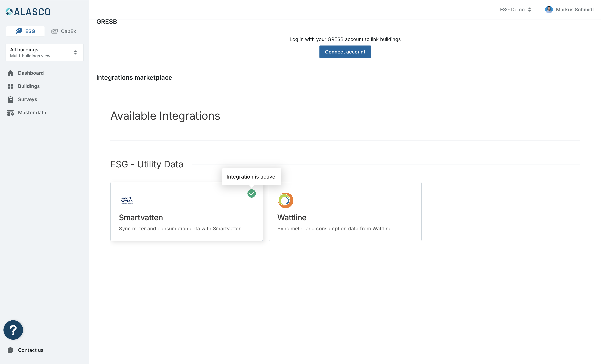
Task: Click the Smartvatten logo
Action: coord(127,200)
